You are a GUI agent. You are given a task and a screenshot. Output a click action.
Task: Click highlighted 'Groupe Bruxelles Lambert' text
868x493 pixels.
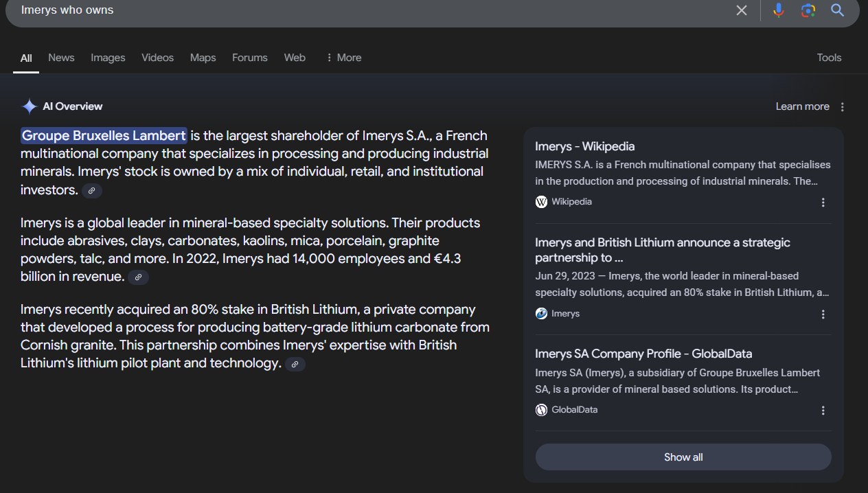104,135
